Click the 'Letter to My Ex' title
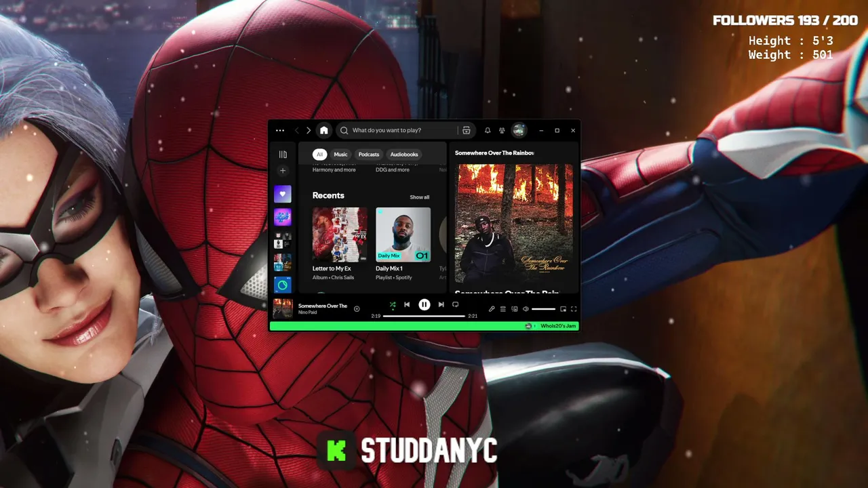868x488 pixels. pyautogui.click(x=332, y=269)
